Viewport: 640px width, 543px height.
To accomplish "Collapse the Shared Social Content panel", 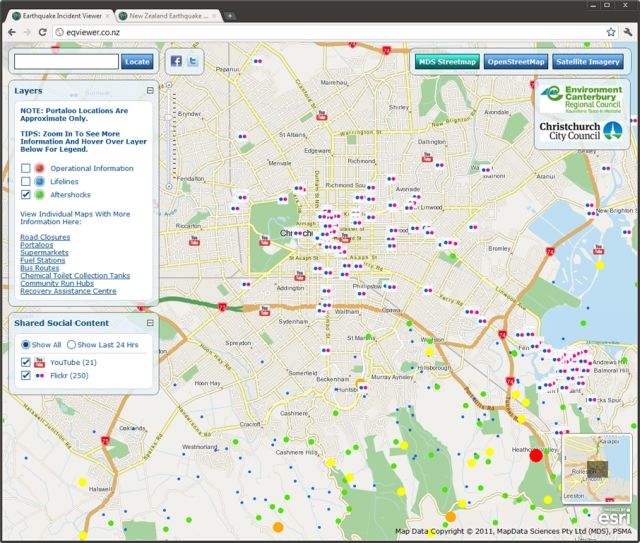I will click(150, 323).
